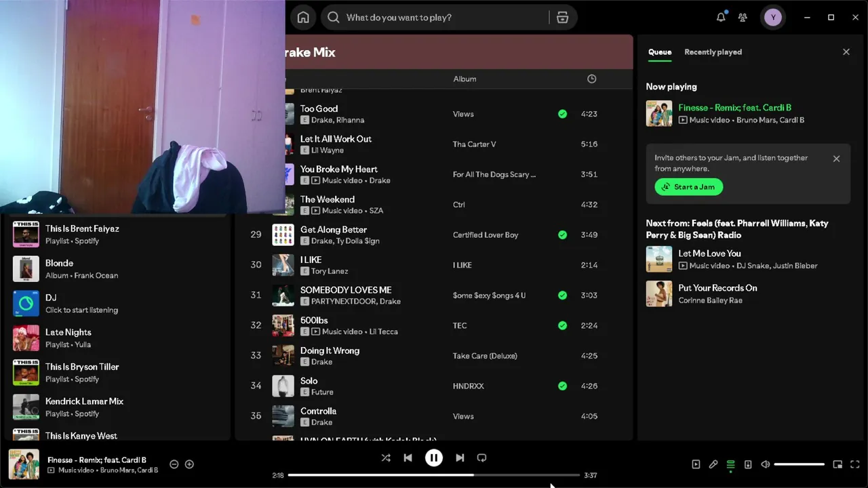This screenshot has width=868, height=488.
Task: Open the Blonde album in library
Action: 119,269
